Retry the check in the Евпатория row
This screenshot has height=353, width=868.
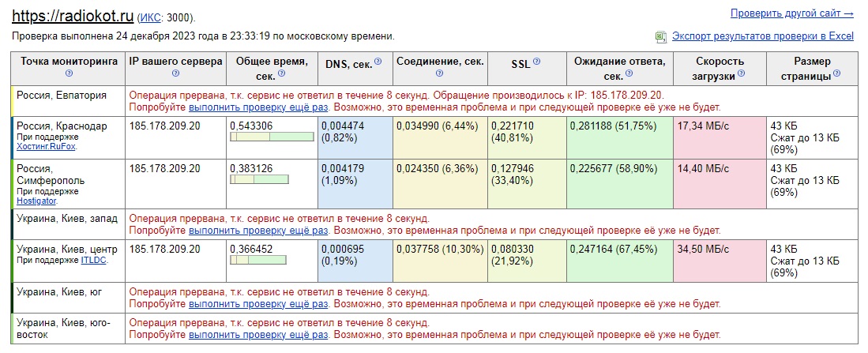[x=257, y=107]
